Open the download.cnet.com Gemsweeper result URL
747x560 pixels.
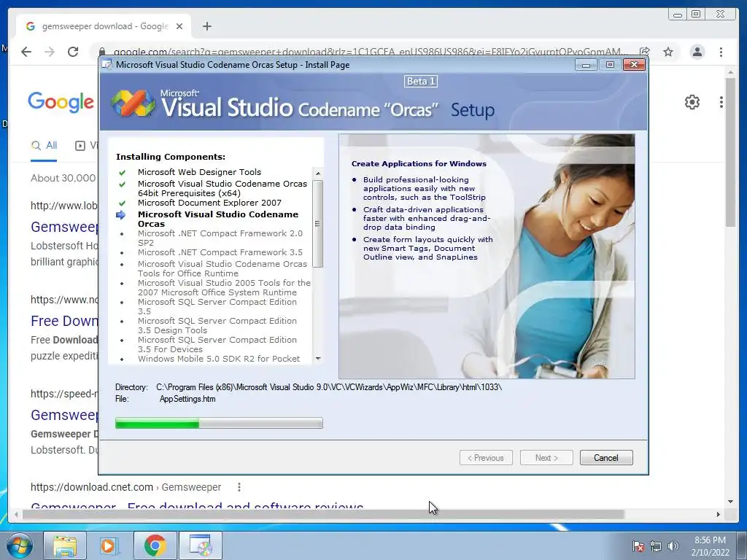tap(125, 487)
